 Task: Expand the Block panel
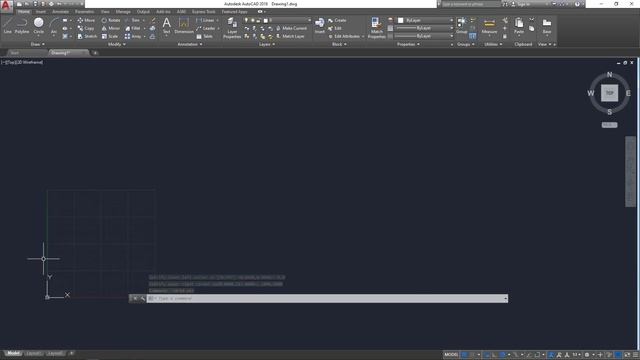click(x=339, y=44)
